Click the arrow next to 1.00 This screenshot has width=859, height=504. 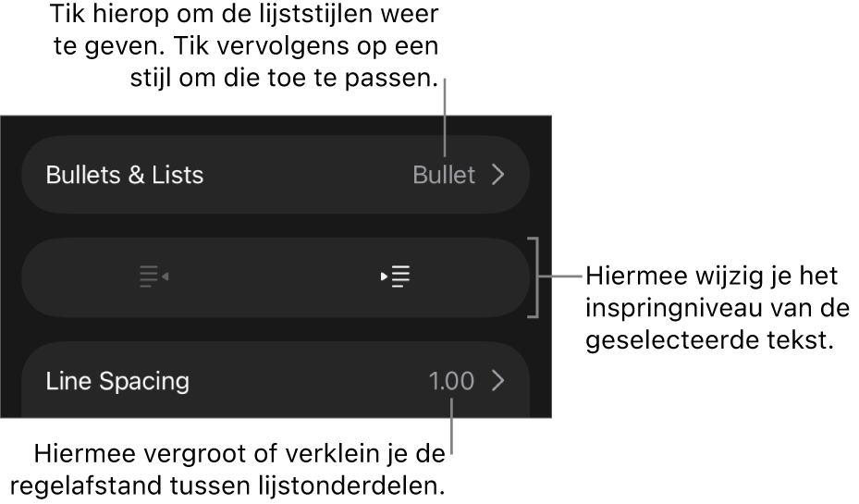pos(498,381)
